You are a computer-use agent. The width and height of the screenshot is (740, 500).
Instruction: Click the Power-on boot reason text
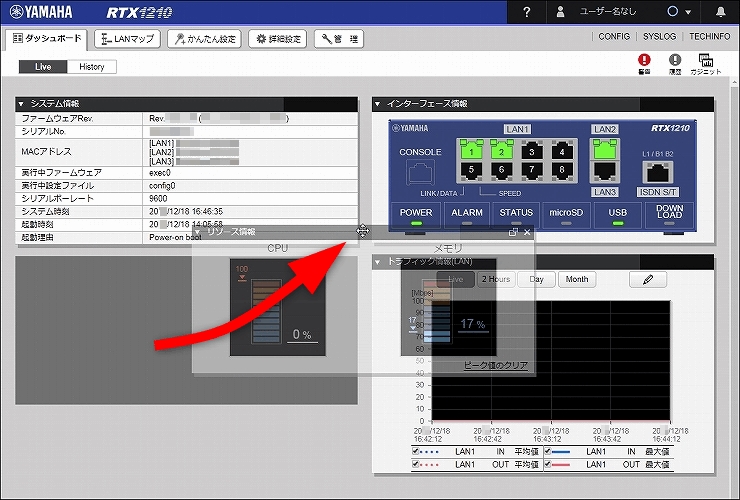pos(175,237)
